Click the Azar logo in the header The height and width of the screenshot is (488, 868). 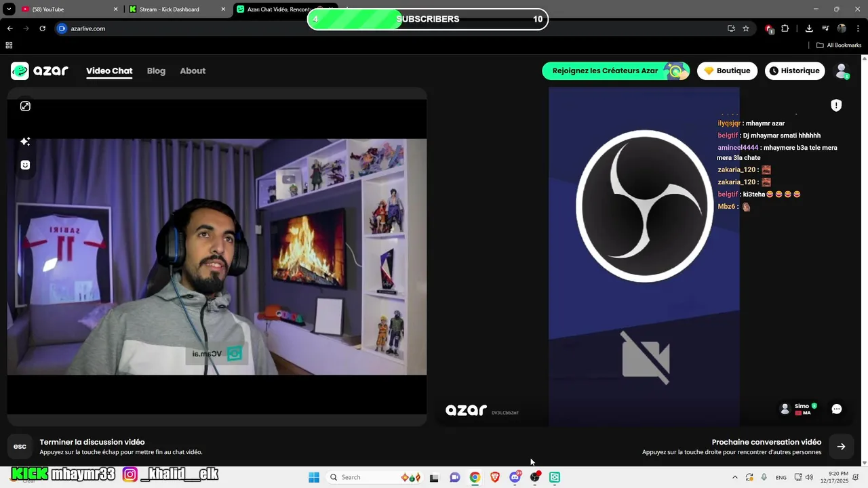click(x=39, y=70)
